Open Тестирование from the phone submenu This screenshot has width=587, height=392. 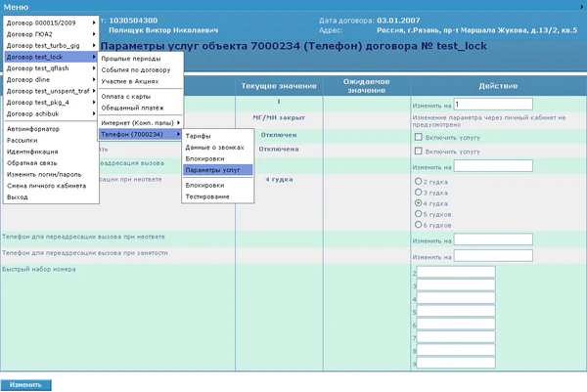(x=207, y=196)
